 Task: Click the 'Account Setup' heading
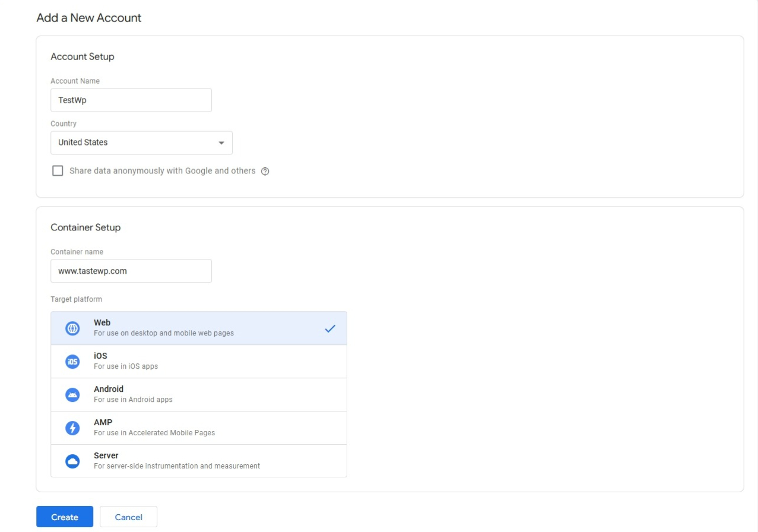[83, 57]
